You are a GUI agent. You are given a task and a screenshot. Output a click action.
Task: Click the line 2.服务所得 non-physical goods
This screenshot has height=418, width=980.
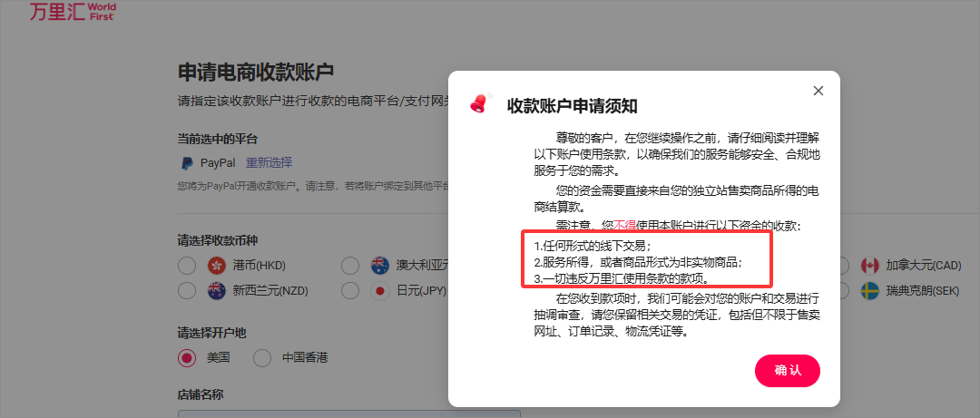tap(638, 262)
